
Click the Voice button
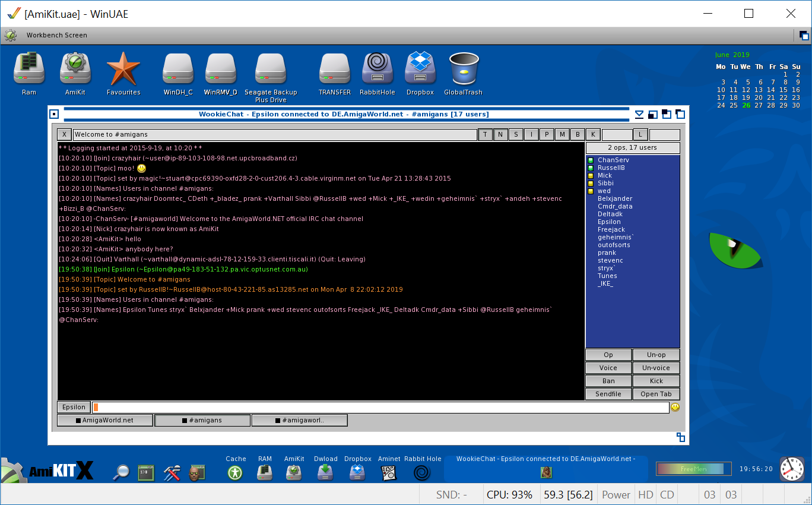click(x=608, y=368)
